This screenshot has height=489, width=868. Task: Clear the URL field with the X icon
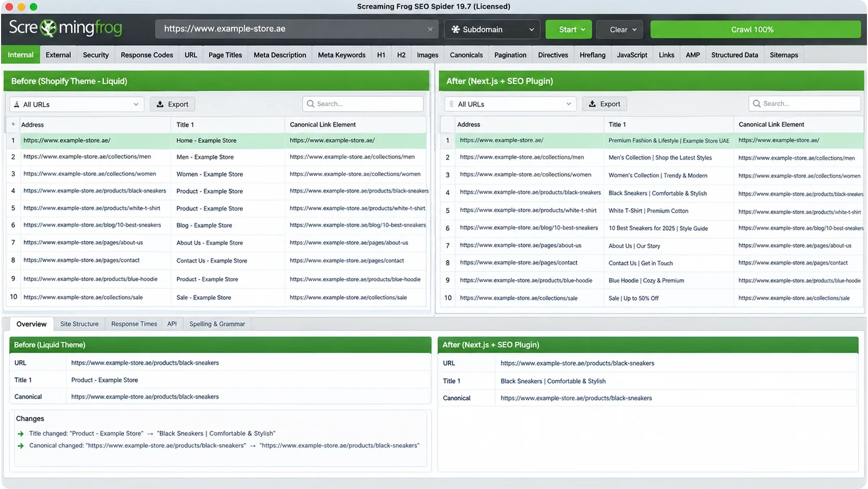click(x=430, y=30)
